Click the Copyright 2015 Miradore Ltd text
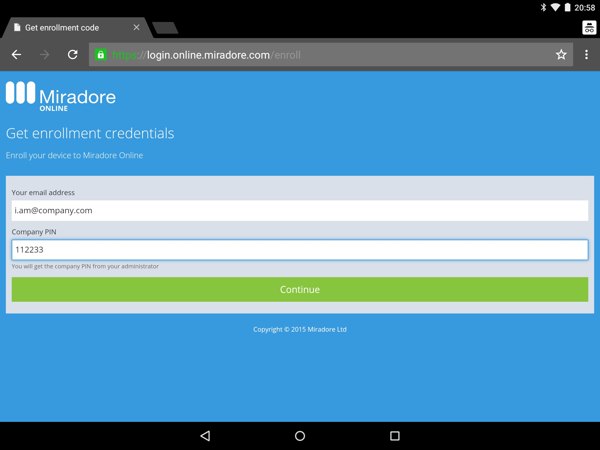 [x=300, y=329]
